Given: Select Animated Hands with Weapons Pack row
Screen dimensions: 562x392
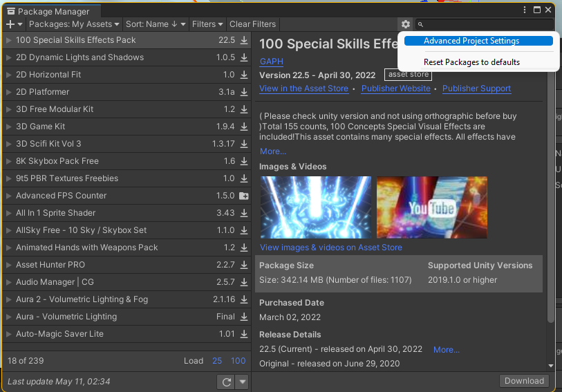Looking at the screenshot, I should (x=127, y=248).
